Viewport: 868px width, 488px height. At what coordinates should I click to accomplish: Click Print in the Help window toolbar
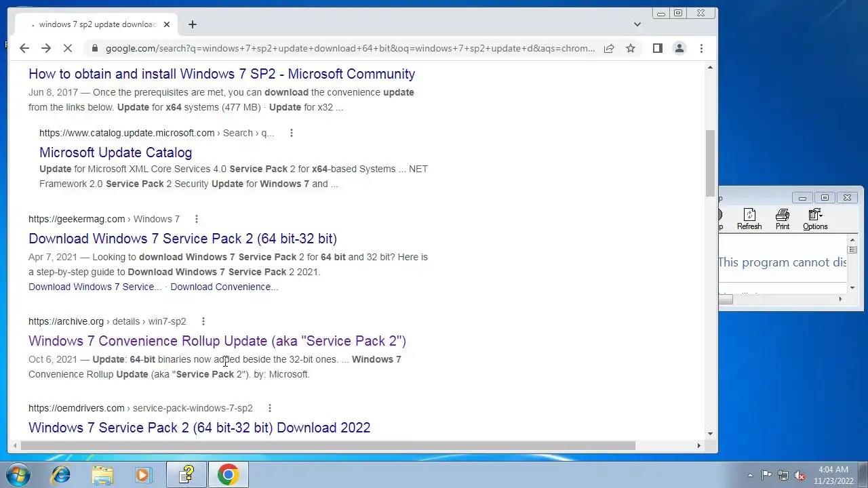tap(783, 220)
